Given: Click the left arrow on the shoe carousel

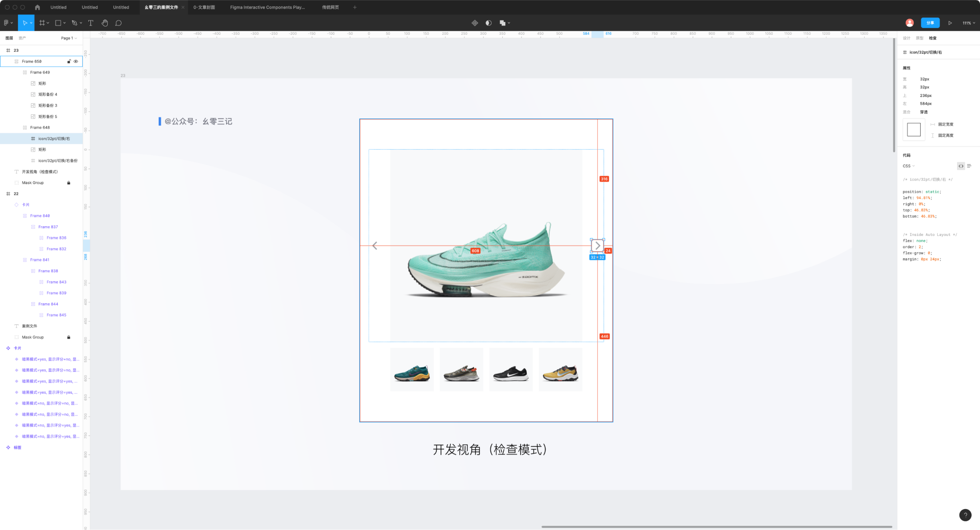Looking at the screenshot, I should 375,246.
